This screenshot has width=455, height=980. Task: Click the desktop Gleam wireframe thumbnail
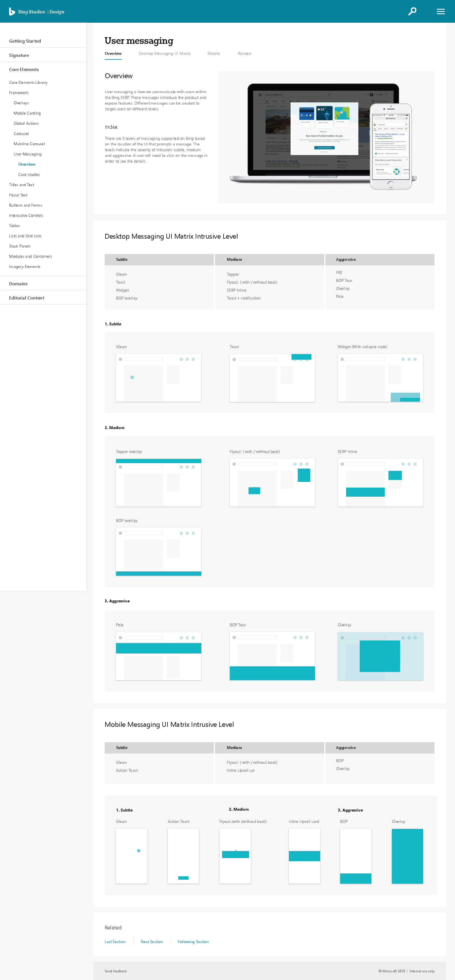tap(158, 378)
